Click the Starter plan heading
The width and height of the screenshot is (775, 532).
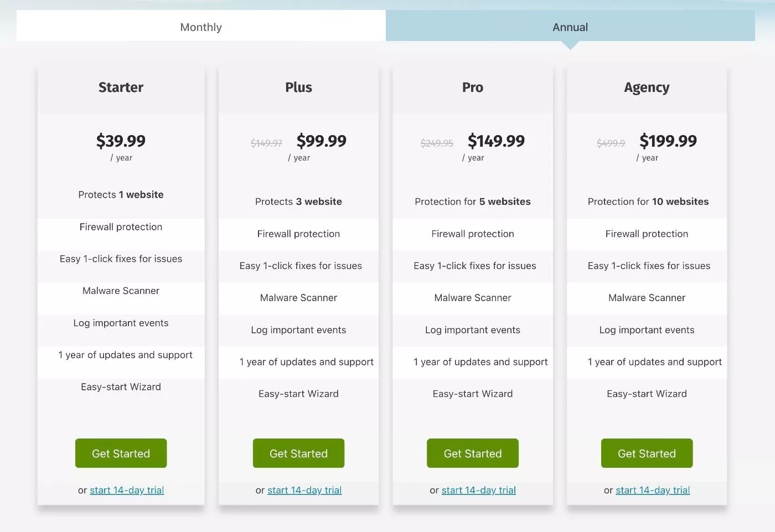coord(121,87)
